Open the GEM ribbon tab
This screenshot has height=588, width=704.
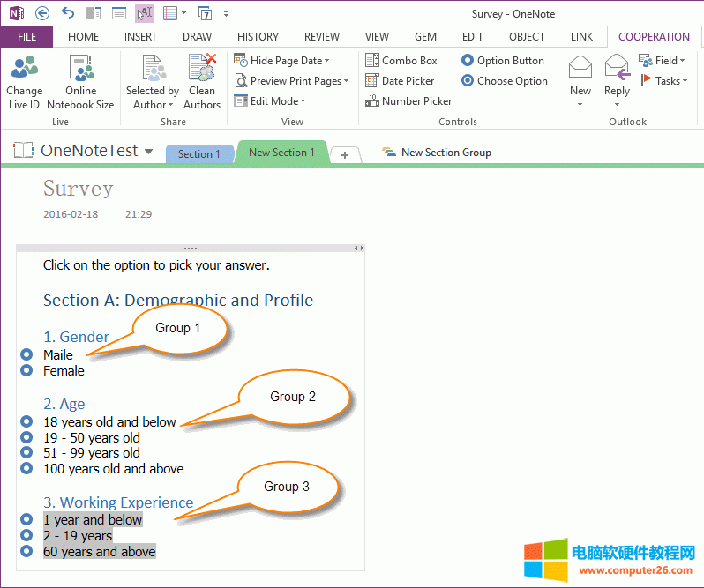pyautogui.click(x=425, y=37)
